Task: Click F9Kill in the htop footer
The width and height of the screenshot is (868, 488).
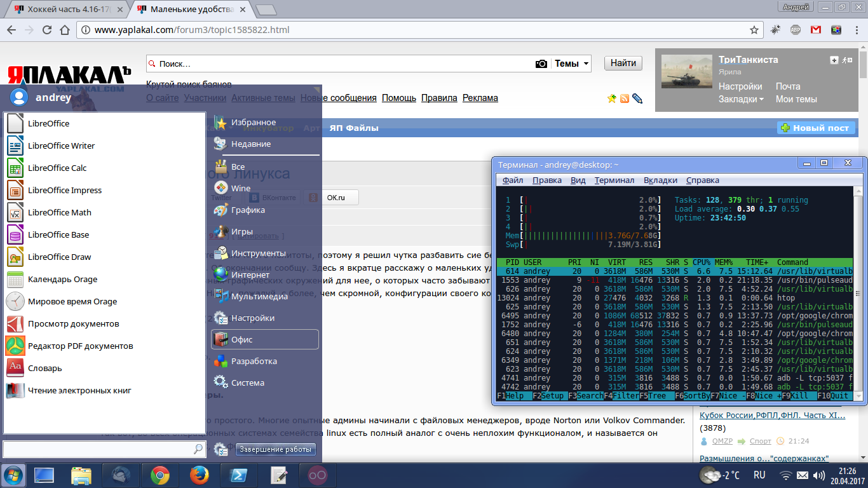Action: 798,396
